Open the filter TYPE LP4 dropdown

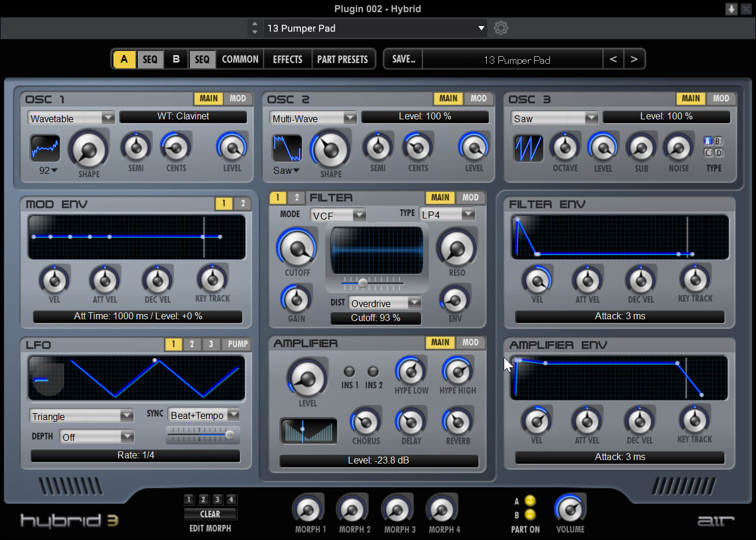[447, 214]
